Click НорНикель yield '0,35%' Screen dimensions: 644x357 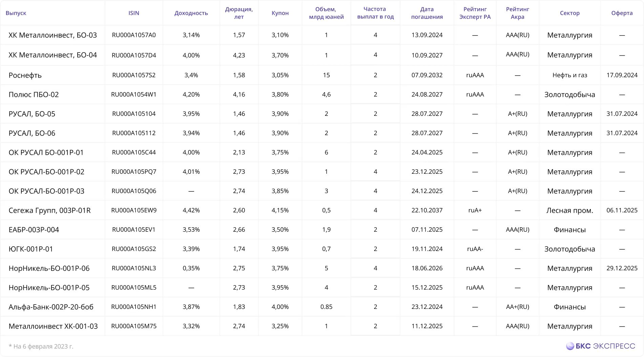click(191, 268)
